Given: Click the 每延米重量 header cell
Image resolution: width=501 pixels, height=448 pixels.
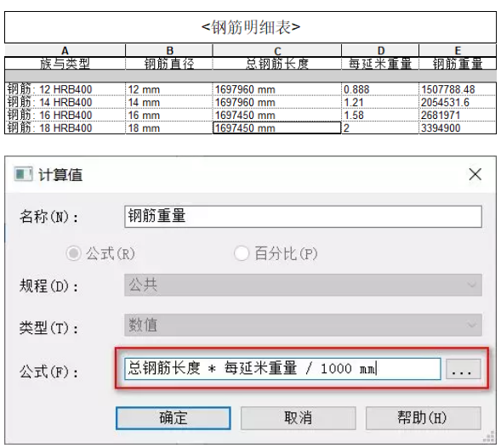Looking at the screenshot, I should tap(380, 64).
